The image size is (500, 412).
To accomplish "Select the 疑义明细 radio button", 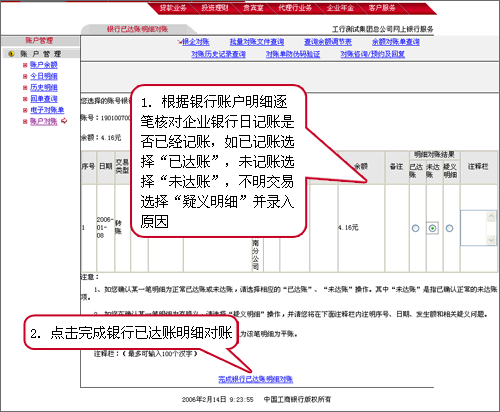I will [x=449, y=228].
